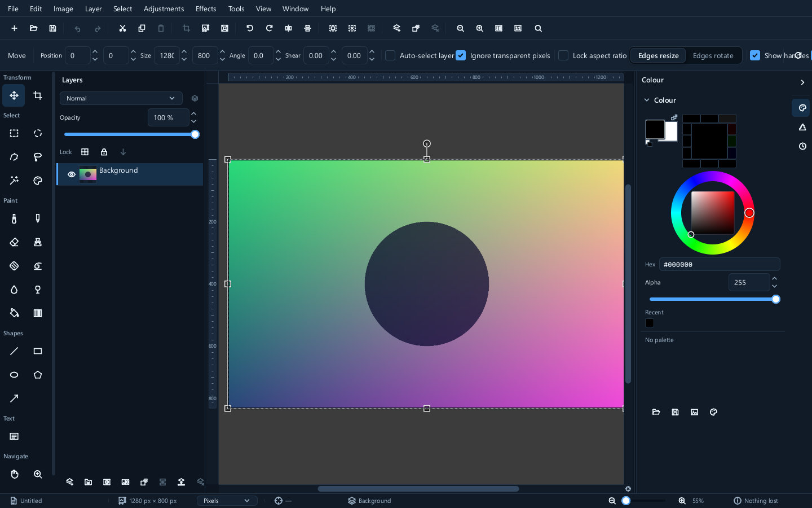Image resolution: width=812 pixels, height=508 pixels.
Task: Open the Normal blend mode dropdown
Action: (121, 98)
